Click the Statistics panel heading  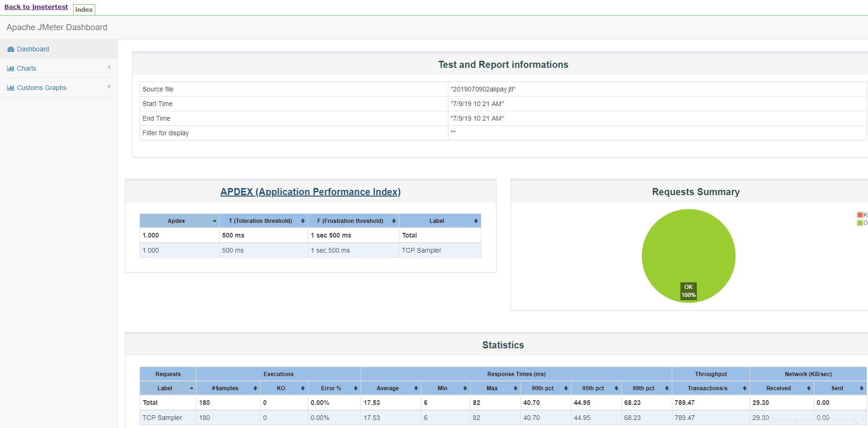[503, 345]
